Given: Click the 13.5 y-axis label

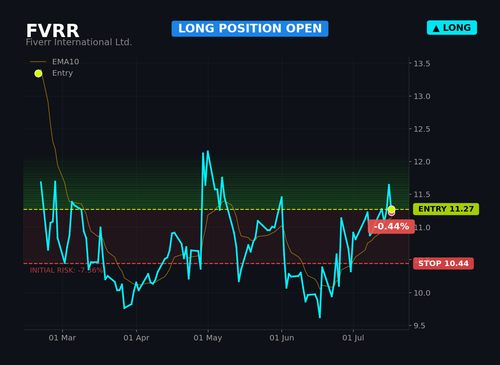Looking at the screenshot, I should [422, 64].
